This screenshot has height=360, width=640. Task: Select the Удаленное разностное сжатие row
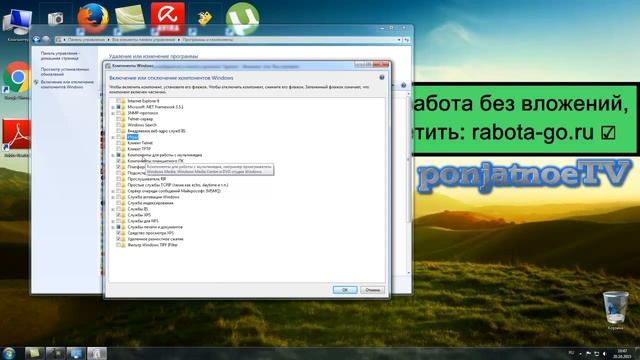[x=155, y=239]
